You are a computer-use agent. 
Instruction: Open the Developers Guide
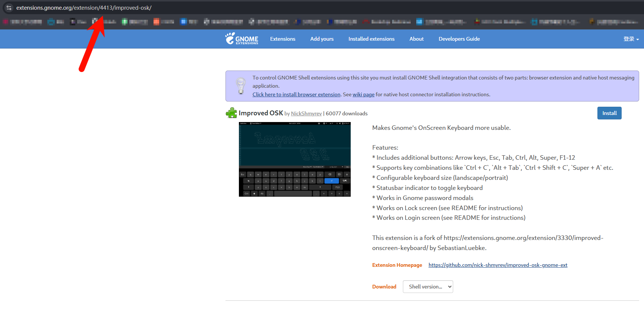(459, 39)
